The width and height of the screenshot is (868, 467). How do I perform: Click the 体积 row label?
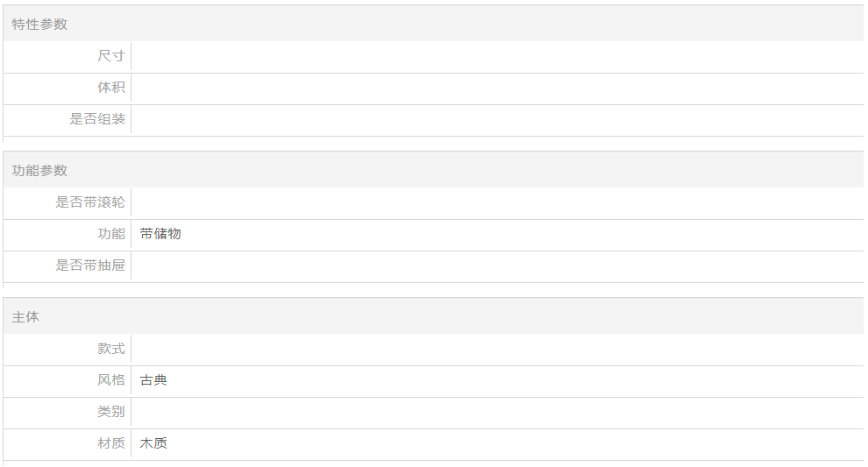(111, 88)
